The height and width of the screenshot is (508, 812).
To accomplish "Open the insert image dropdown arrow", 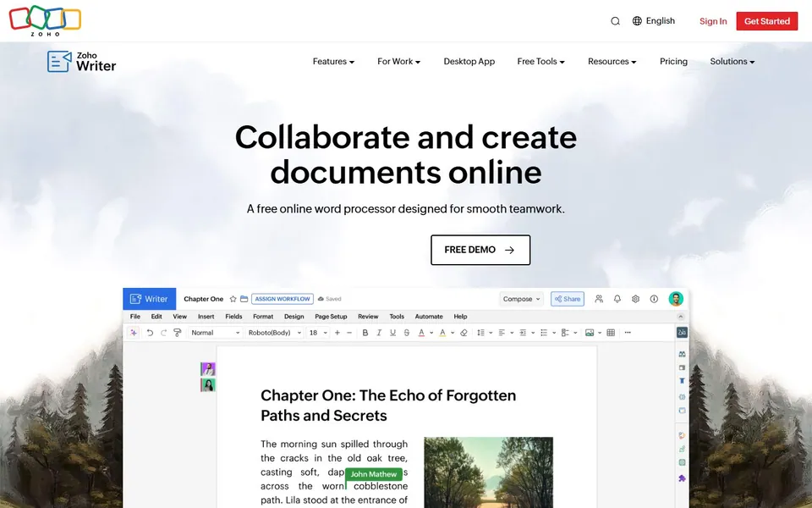I will tap(600, 334).
